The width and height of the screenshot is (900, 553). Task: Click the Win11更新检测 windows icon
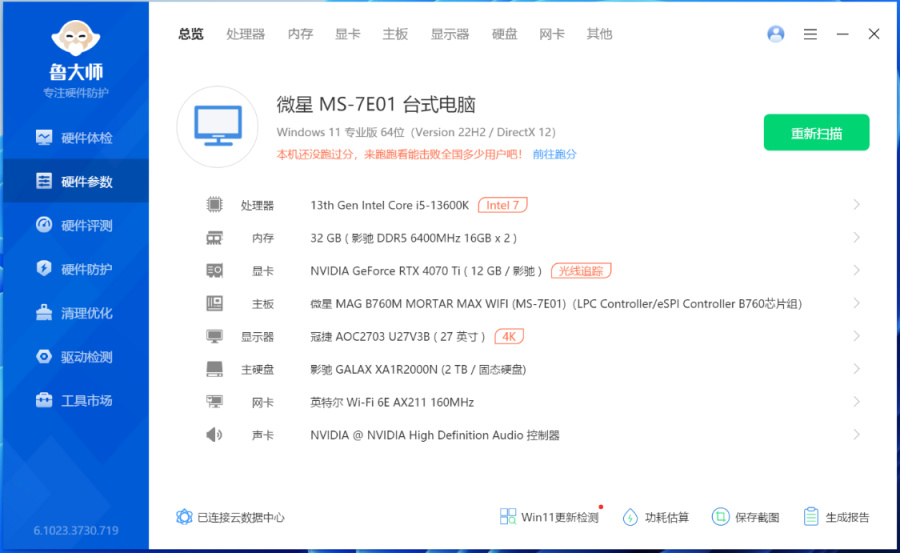507,517
